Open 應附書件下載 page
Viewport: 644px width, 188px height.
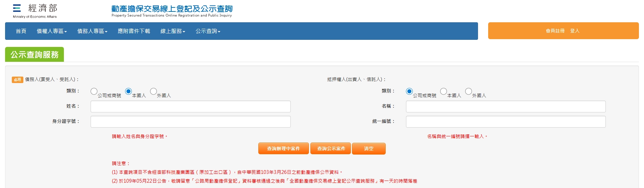134,31
